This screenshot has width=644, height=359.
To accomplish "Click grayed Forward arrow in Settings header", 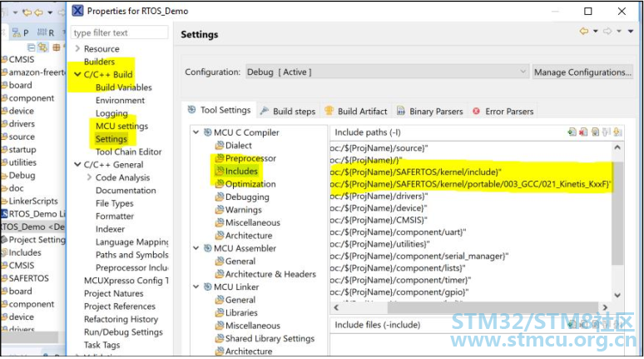I will [x=607, y=32].
